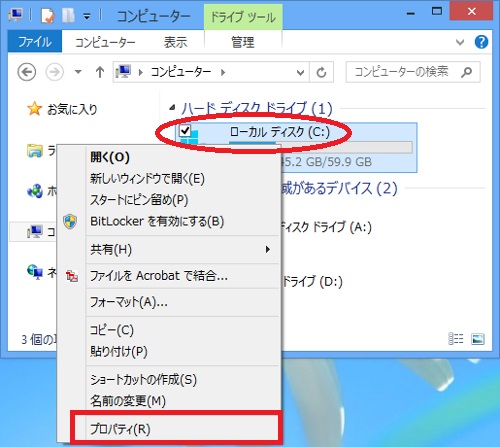The image size is (500, 447).
Task: Choose 開く(O) from the context menu
Action: pos(182,157)
